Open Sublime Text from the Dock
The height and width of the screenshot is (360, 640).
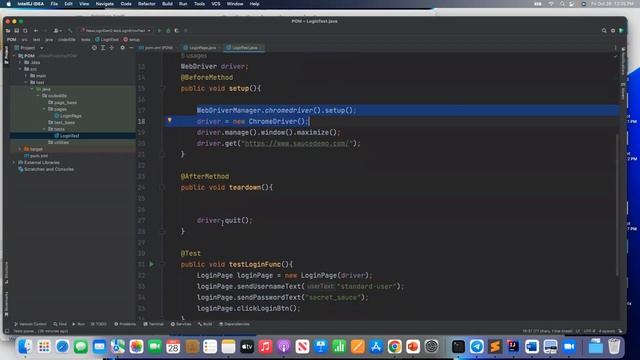click(495, 347)
